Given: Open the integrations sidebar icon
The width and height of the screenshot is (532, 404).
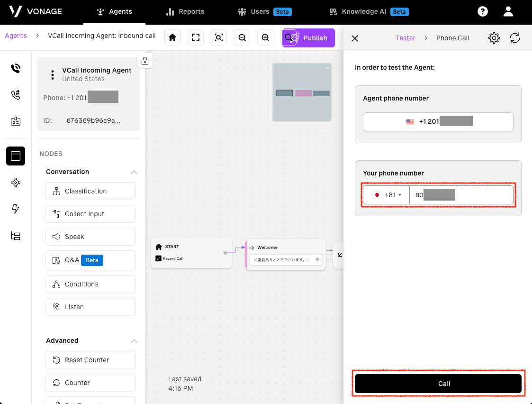Looking at the screenshot, I should pos(16,183).
